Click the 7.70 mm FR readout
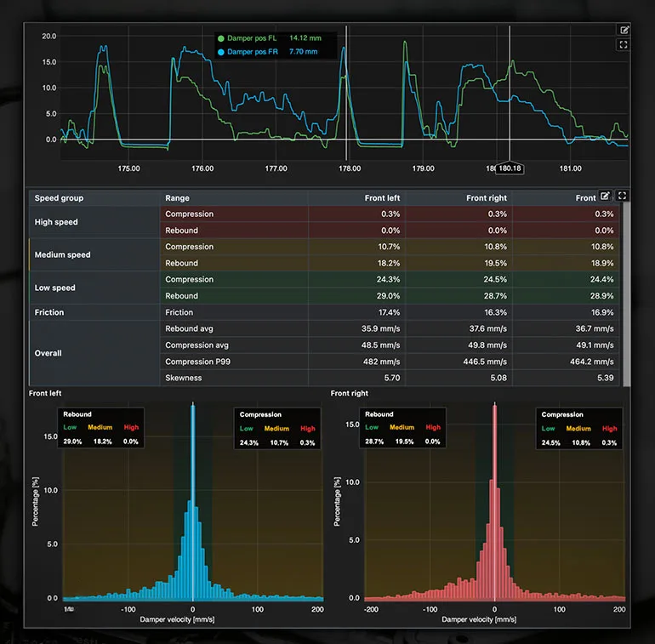This screenshot has width=655, height=644. coord(304,52)
